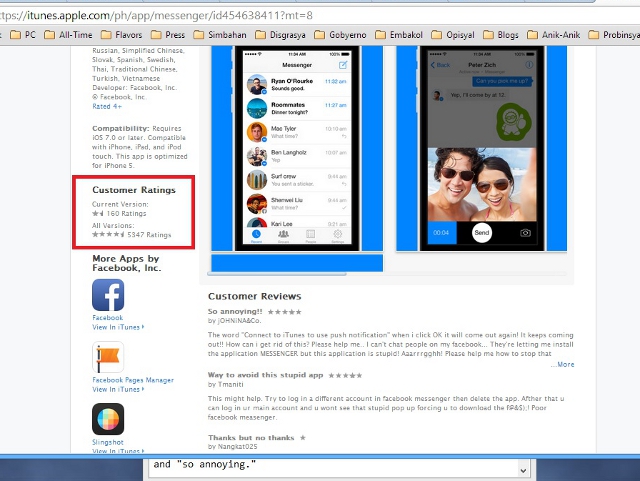The height and width of the screenshot is (481, 640).
Task: Click the "Thanks but no thanks" review title
Action: tap(251, 438)
